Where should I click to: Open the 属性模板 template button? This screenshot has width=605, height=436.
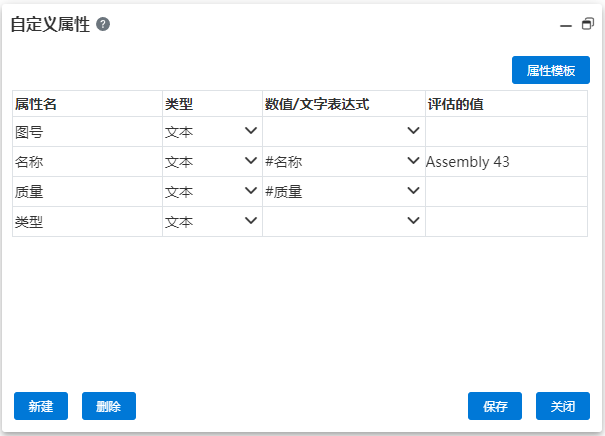(x=551, y=70)
